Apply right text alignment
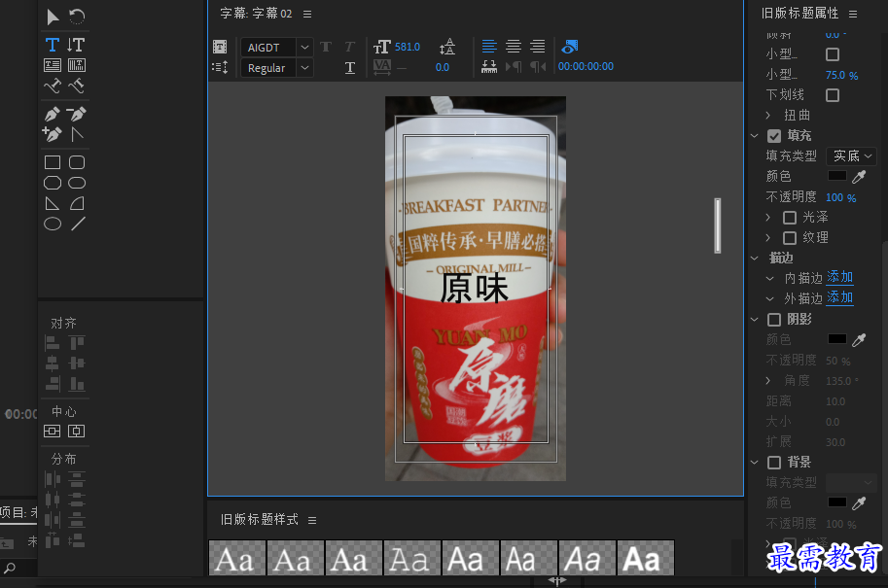The width and height of the screenshot is (888, 588). point(538,46)
